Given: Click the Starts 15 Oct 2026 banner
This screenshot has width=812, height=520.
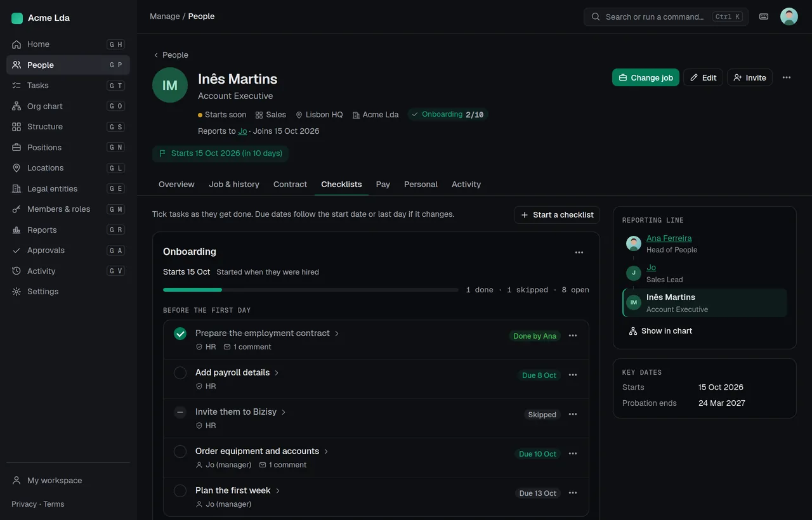Looking at the screenshot, I should (x=220, y=153).
